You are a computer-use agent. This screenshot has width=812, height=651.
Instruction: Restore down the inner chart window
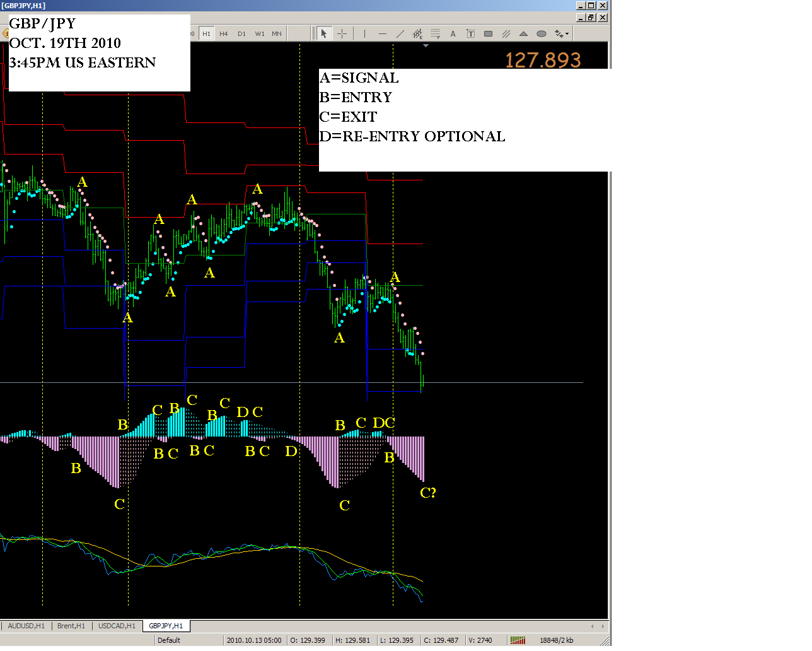pyautogui.click(x=591, y=18)
